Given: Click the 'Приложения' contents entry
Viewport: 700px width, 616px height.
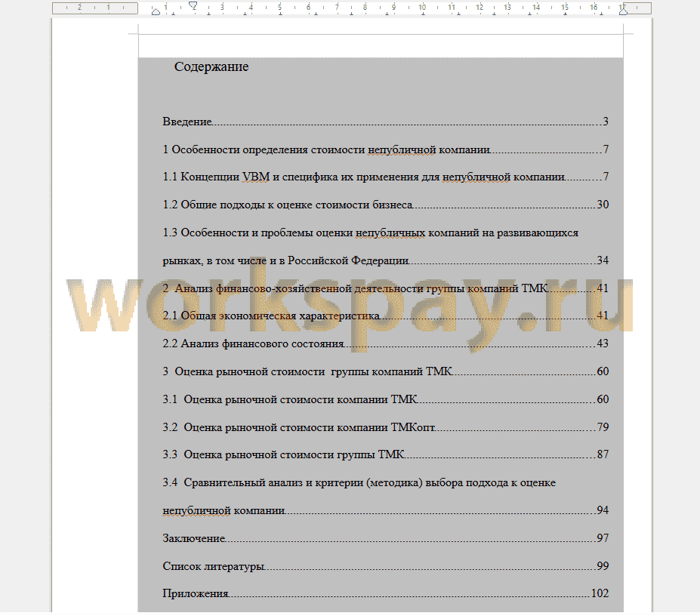Looking at the screenshot, I should (385, 593).
